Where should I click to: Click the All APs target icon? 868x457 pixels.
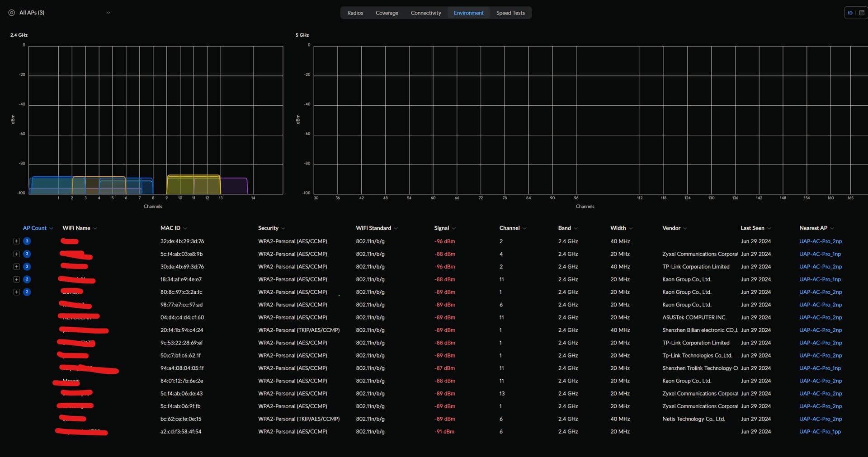[x=12, y=13]
